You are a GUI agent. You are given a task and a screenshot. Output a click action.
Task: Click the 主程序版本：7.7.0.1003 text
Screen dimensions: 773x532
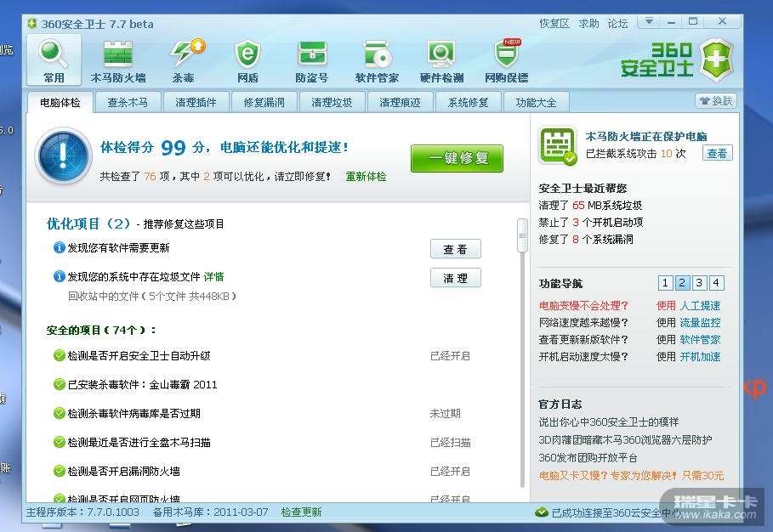click(x=82, y=512)
